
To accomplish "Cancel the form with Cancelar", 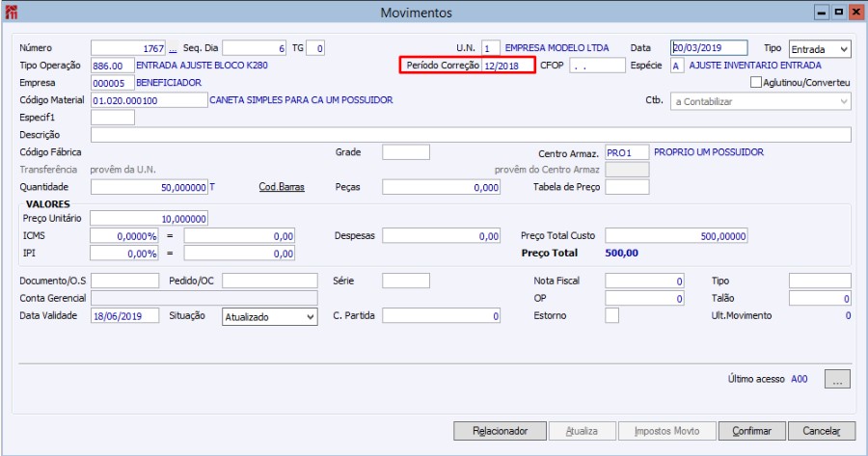I will tap(822, 431).
